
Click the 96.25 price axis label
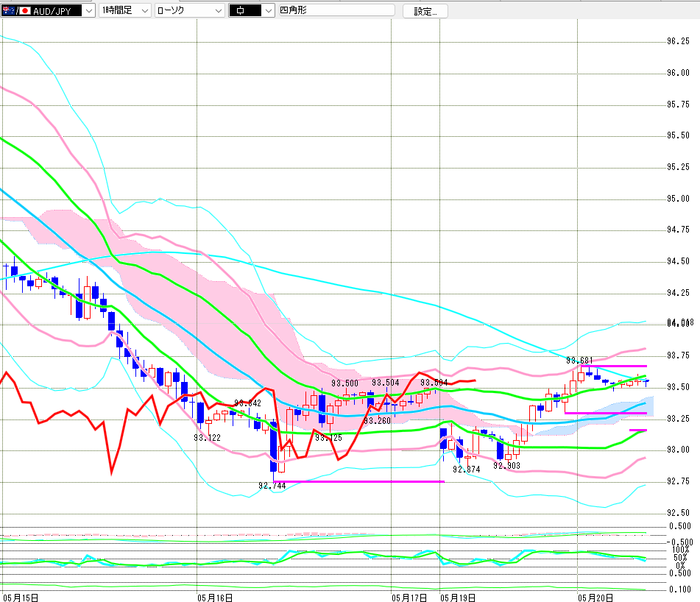tap(678, 41)
